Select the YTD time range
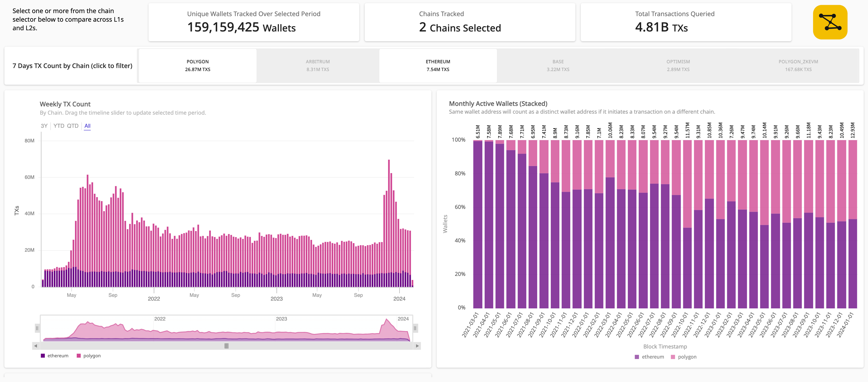 click(59, 126)
